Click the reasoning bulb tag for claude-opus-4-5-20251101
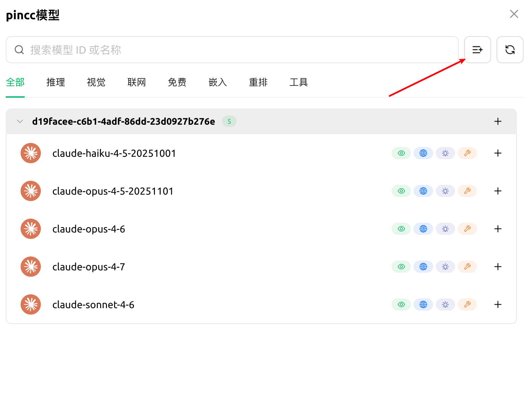 tap(445, 191)
